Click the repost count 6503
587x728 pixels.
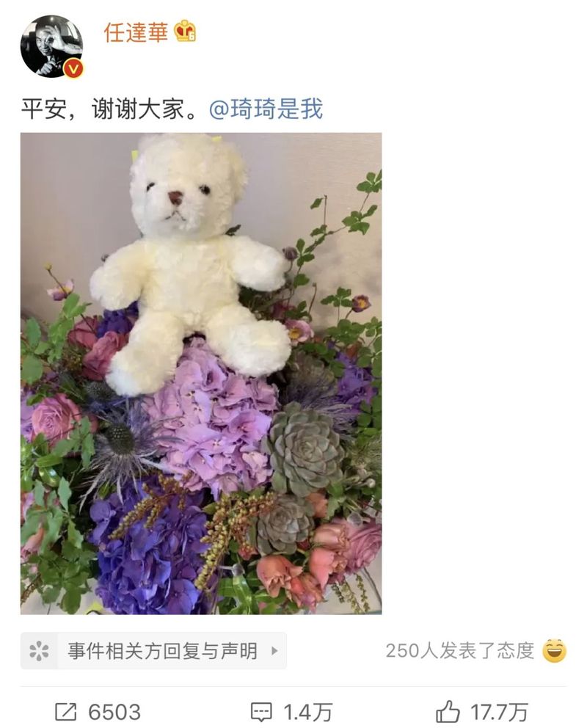pyautogui.click(x=114, y=712)
